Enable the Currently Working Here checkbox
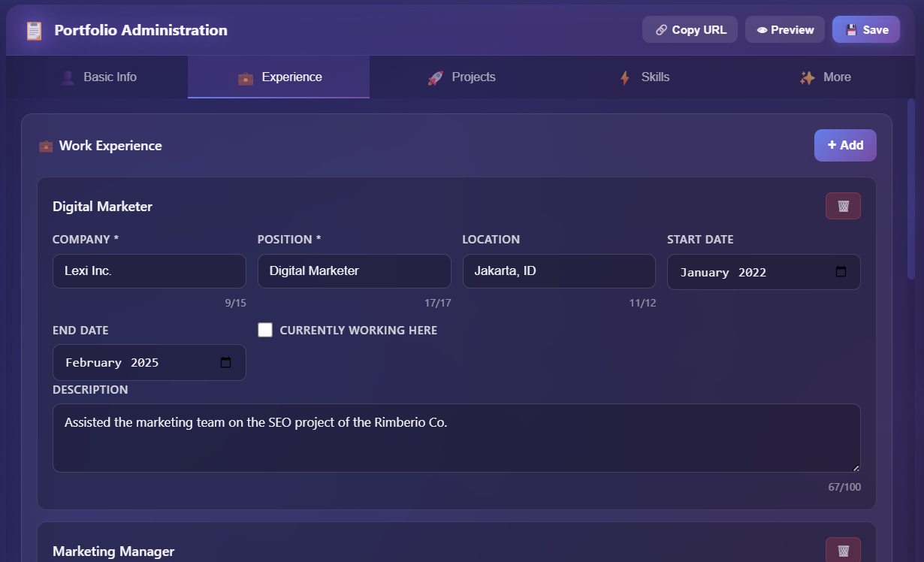 264,329
